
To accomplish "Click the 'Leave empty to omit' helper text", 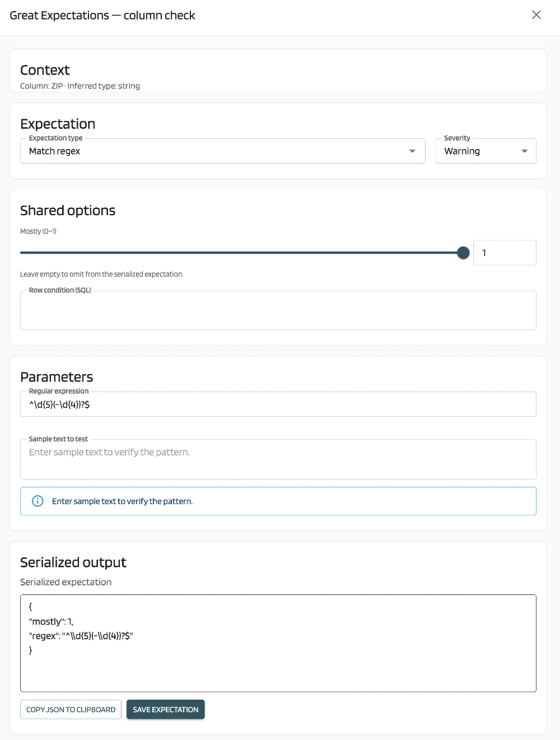I will [102, 274].
